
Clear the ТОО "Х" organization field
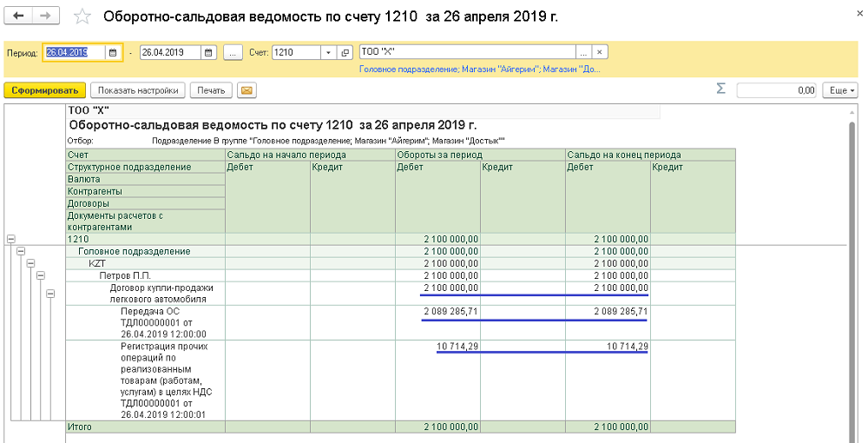coord(600,52)
